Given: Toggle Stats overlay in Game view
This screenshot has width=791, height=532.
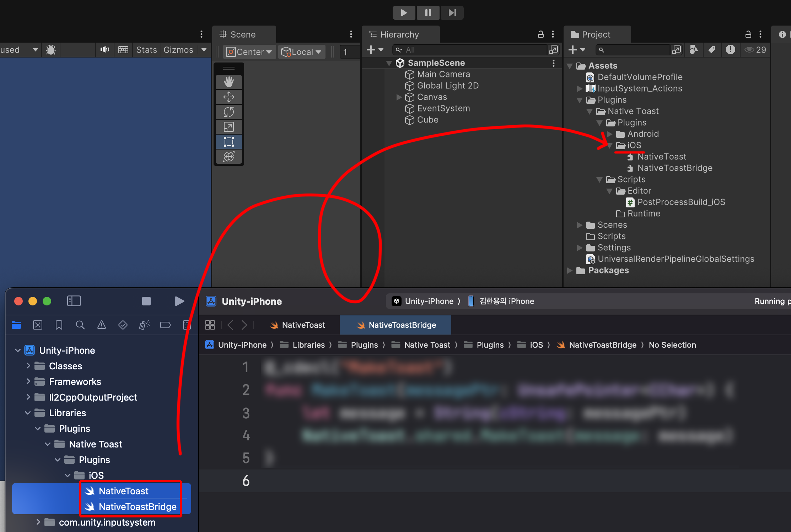Looking at the screenshot, I should click(x=146, y=50).
